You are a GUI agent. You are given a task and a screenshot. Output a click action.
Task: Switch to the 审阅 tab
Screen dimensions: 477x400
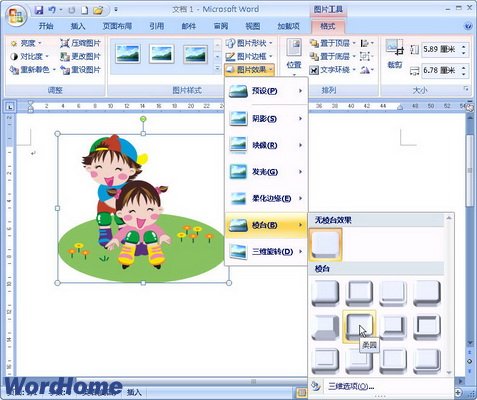[221, 26]
